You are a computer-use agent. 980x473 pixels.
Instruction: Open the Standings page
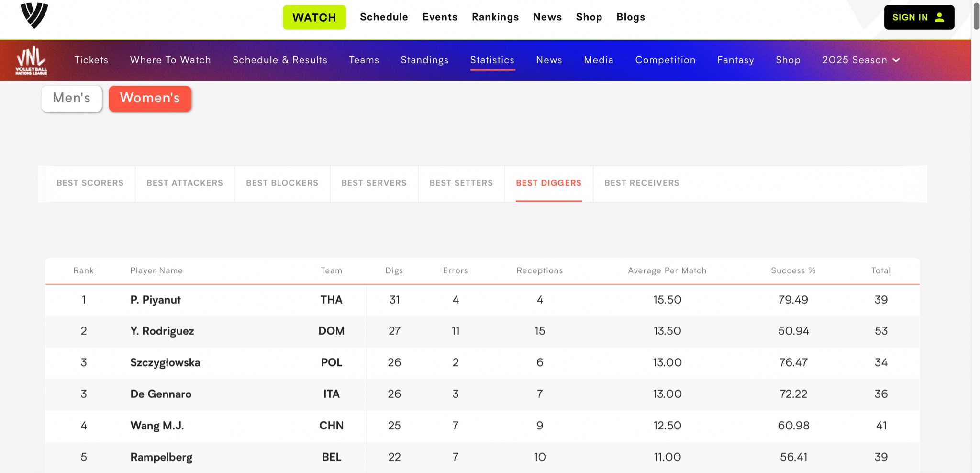click(424, 60)
